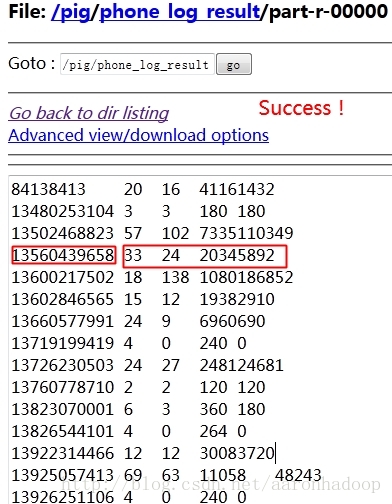Select the phone number 13660577991
392x504 pixels.
tap(63, 321)
